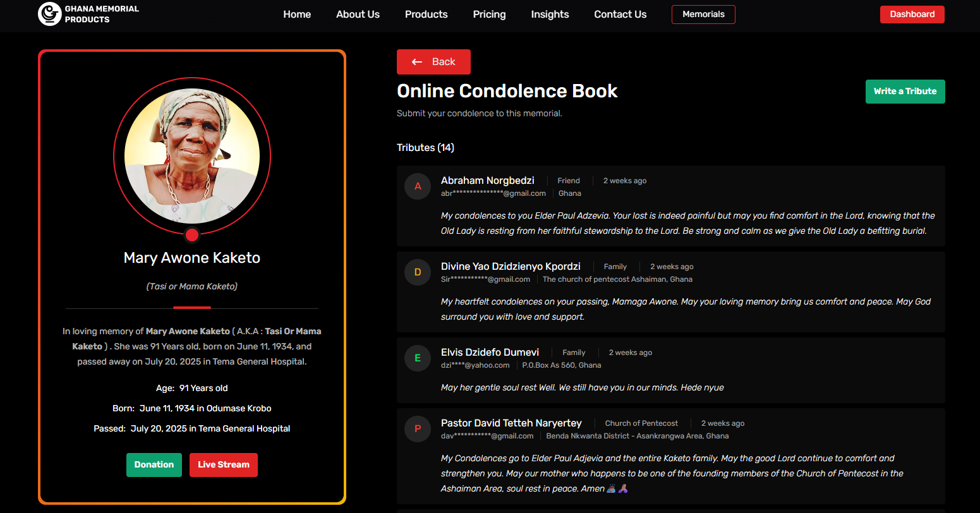Click the name Elvis Dzidefo Dumevi
Viewport: 980px width, 513px height.
[490, 353]
